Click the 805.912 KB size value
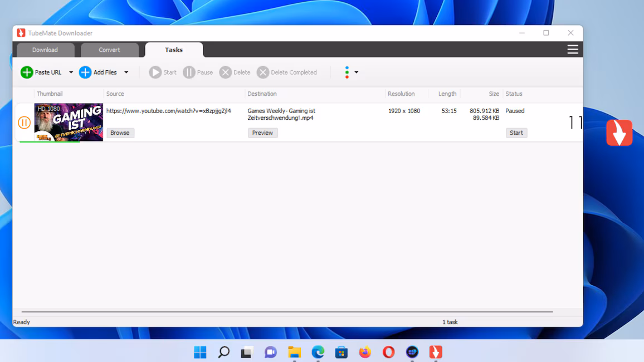This screenshot has width=644, height=362. [x=484, y=111]
